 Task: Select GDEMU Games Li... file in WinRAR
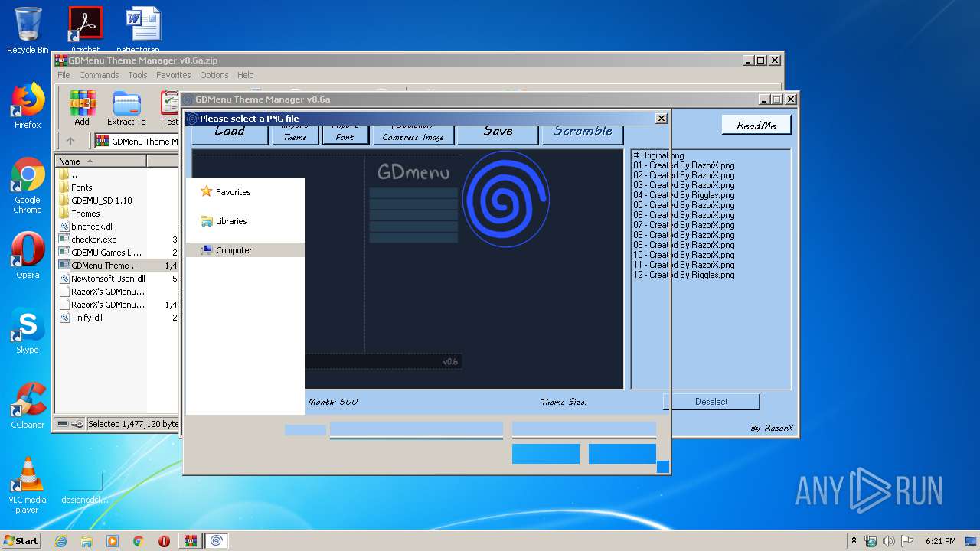pos(107,253)
